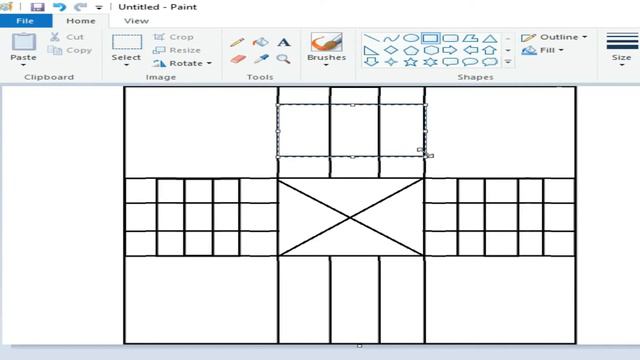
Task: Activate the Text tool
Action: pos(284,42)
